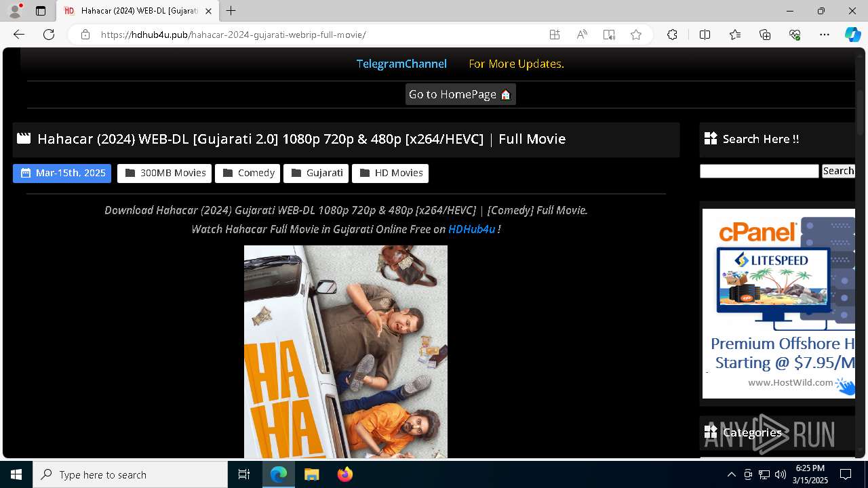868x488 pixels.
Task: Open the apps available icon in address bar
Action: [x=555, y=35]
